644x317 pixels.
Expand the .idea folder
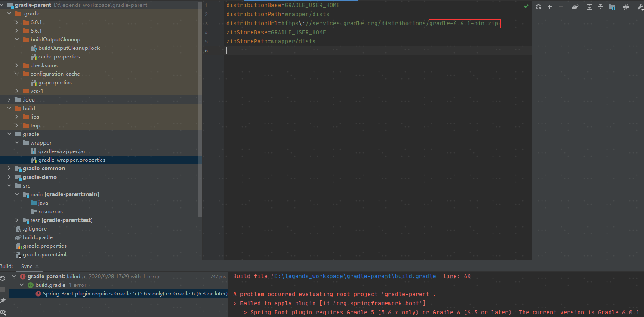tap(9, 100)
